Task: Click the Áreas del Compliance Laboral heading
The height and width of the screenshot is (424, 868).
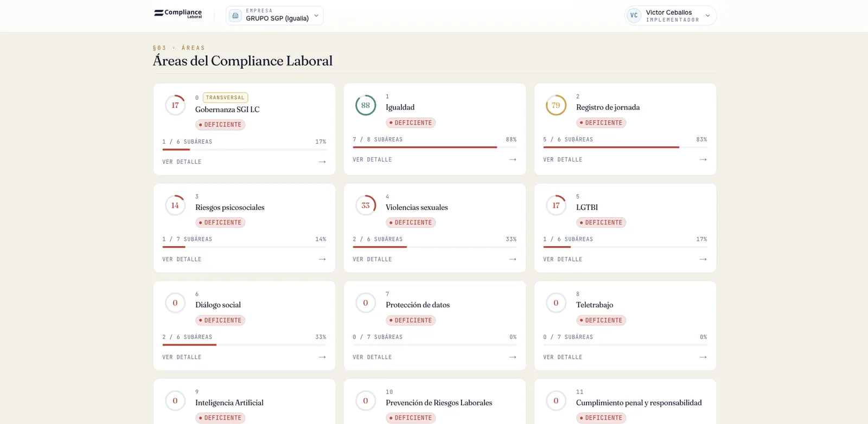Action: coord(242,61)
